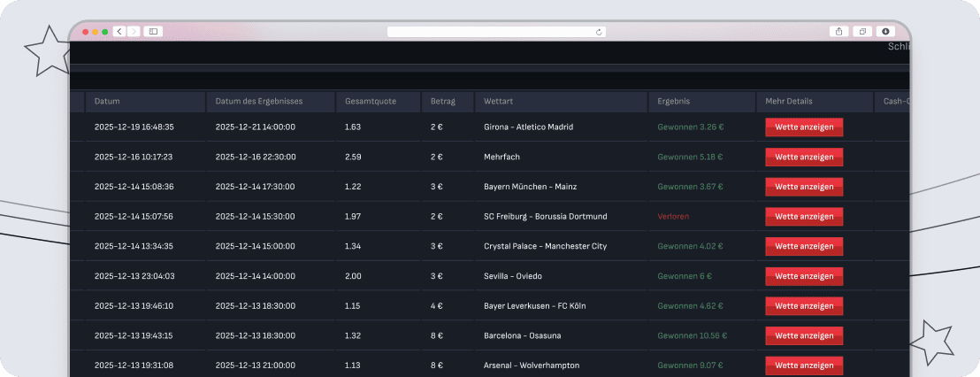Show the lost SC Freiburg - Borussia Dortmund bet
The width and height of the screenshot is (980, 377).
(804, 216)
